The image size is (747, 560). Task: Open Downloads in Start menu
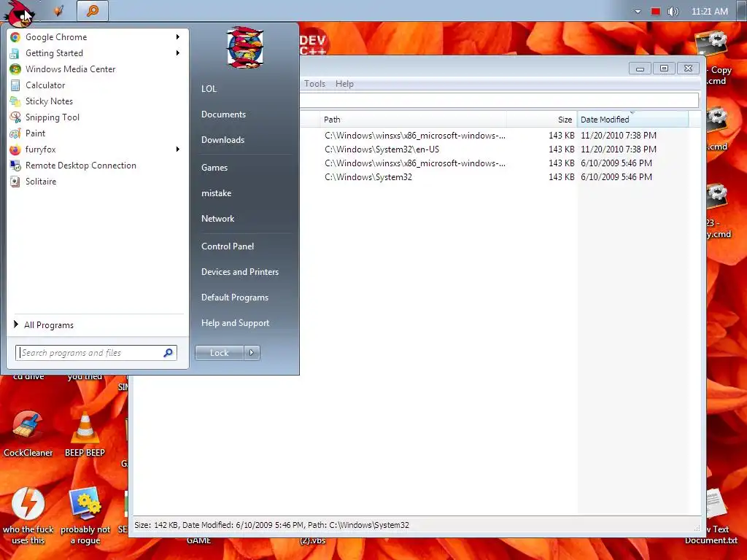[222, 140]
